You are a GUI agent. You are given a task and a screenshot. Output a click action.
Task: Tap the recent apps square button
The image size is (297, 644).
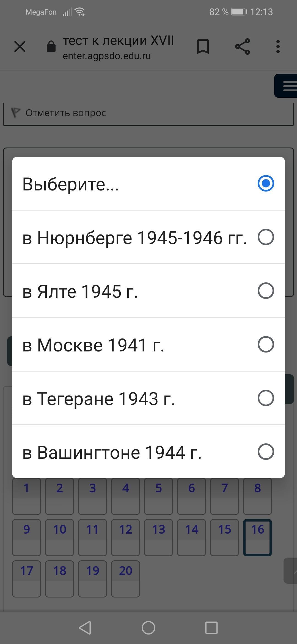pos(211,628)
